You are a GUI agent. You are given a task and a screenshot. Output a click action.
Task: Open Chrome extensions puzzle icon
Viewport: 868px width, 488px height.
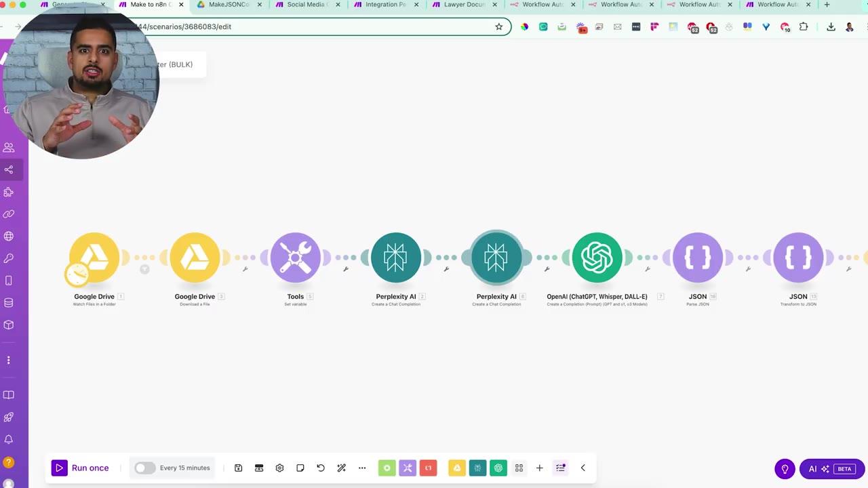pos(804,26)
